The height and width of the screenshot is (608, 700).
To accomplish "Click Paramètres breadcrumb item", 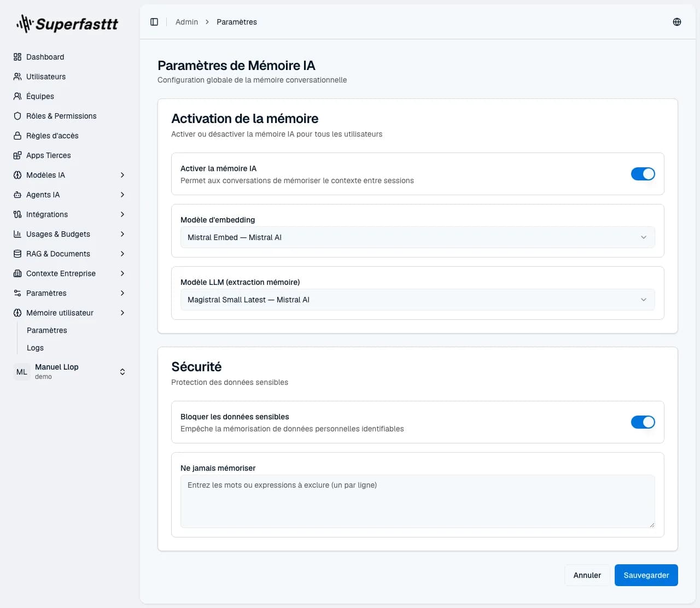I will (237, 22).
